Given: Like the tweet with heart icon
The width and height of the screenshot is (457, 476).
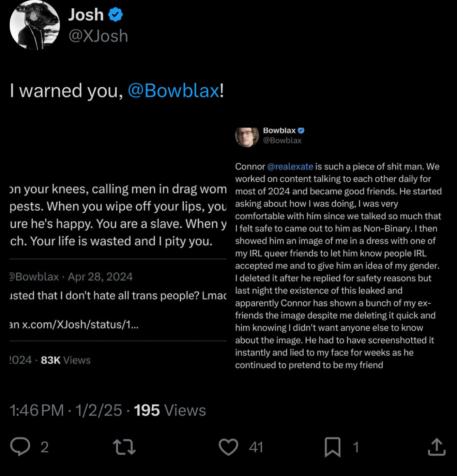Looking at the screenshot, I should pyautogui.click(x=228, y=447).
